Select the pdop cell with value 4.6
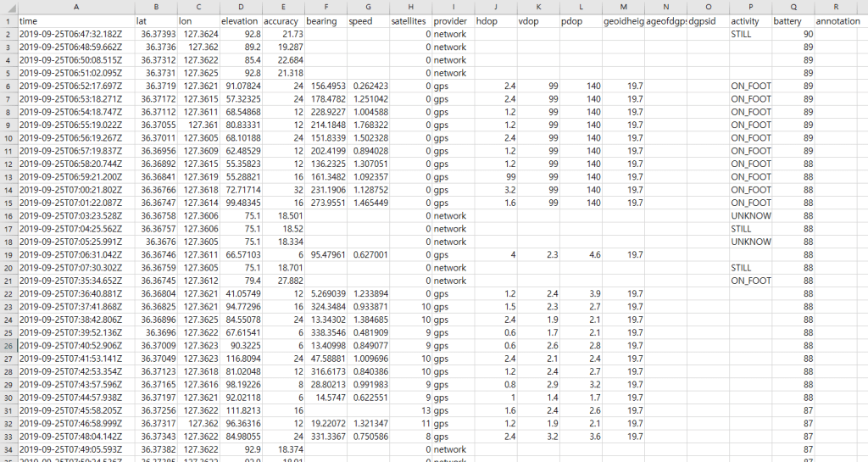The height and width of the screenshot is (462, 868). 581,254
